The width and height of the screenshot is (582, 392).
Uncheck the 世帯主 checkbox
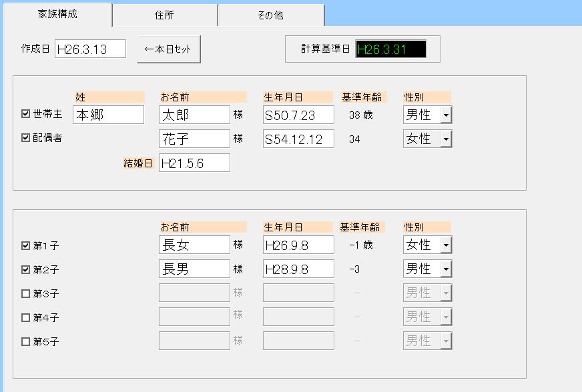(26, 115)
